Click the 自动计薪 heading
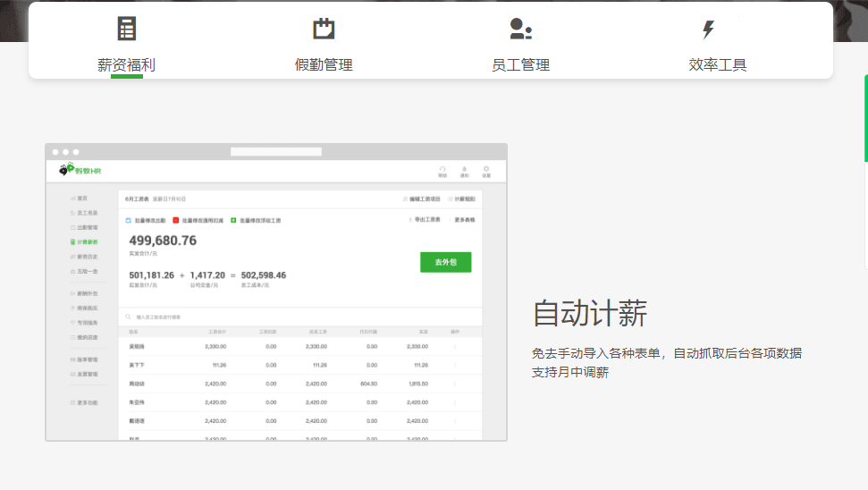 (590, 313)
